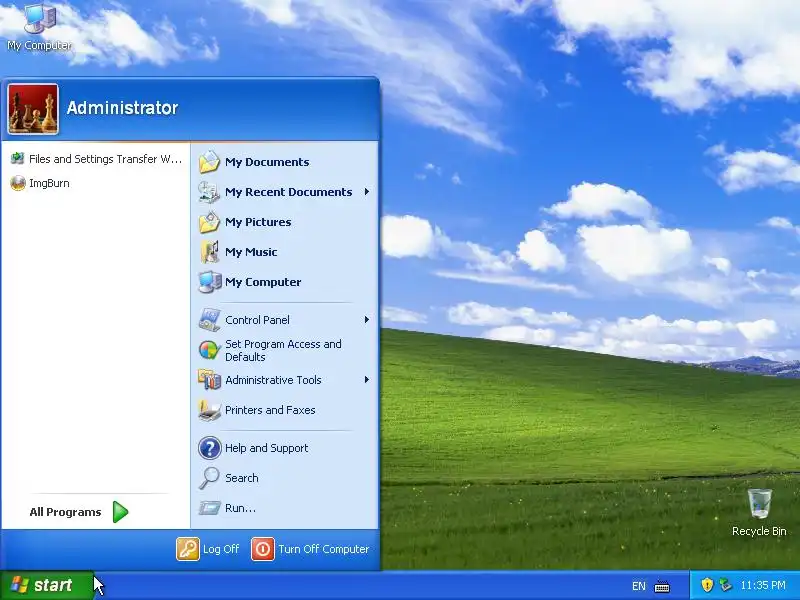Open the Run... dialog
800x600 pixels.
pyautogui.click(x=285, y=508)
